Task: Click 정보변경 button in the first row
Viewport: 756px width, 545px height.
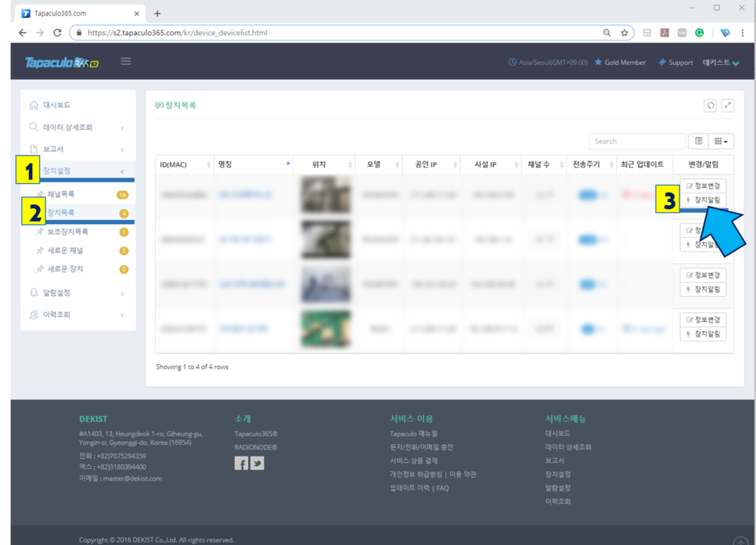Action: tap(703, 186)
